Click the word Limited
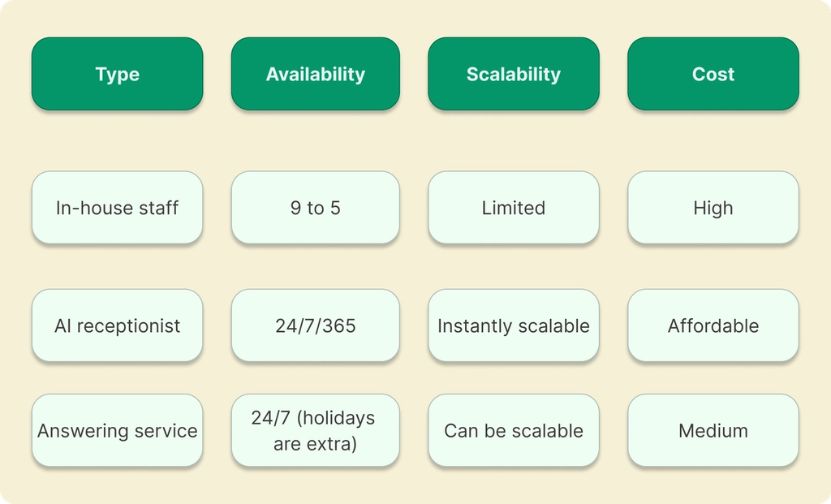The width and height of the screenshot is (831, 504). [514, 208]
